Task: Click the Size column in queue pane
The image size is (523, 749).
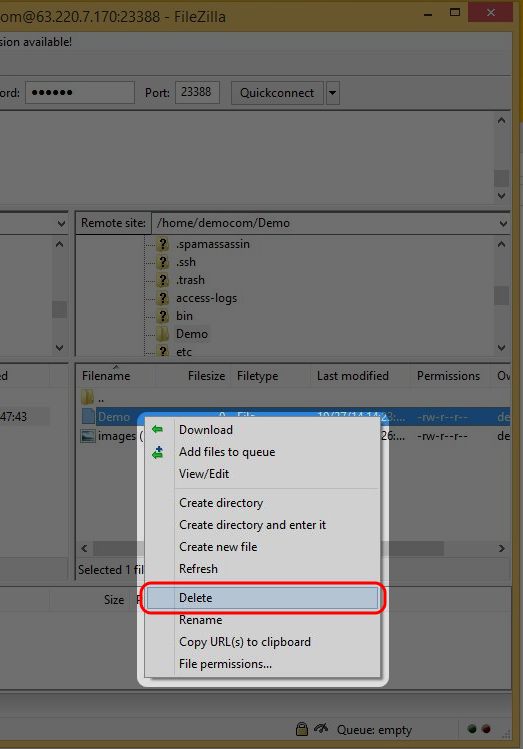Action: click(x=114, y=599)
